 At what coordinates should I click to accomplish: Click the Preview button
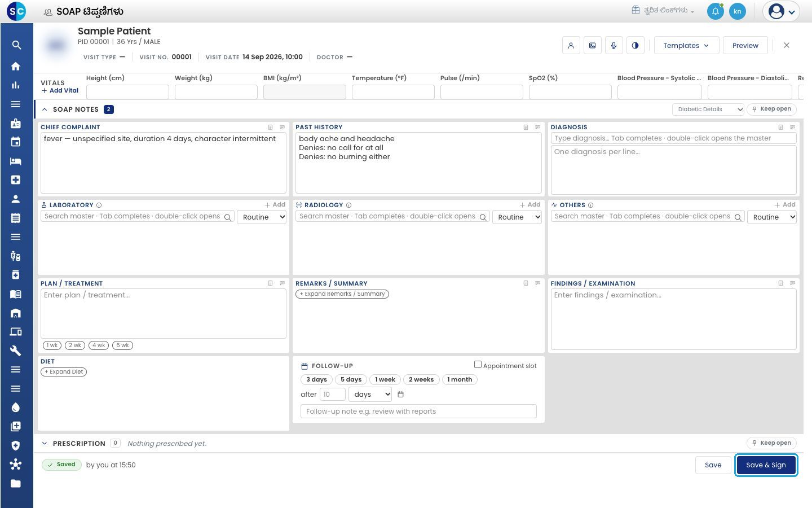[745, 46]
